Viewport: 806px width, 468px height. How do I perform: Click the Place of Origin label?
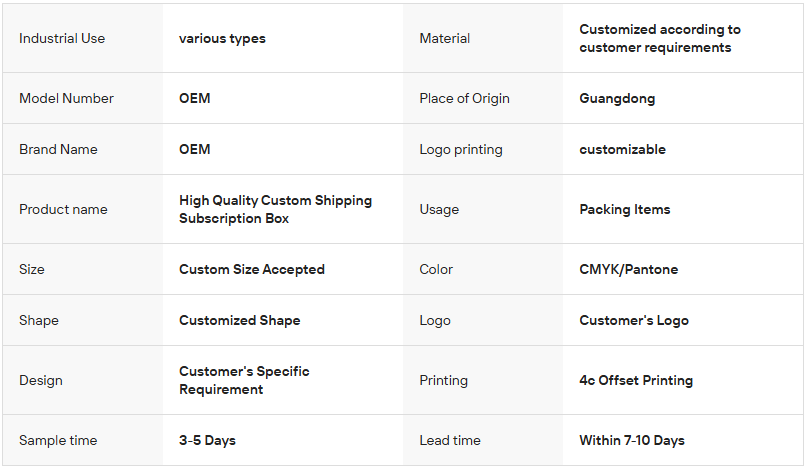pos(464,98)
